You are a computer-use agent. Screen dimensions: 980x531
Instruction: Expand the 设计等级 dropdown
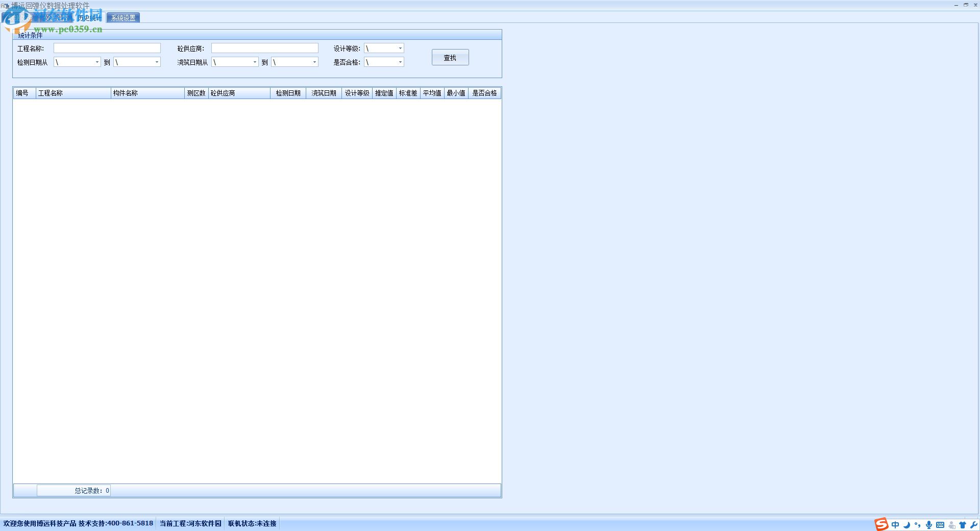click(400, 48)
